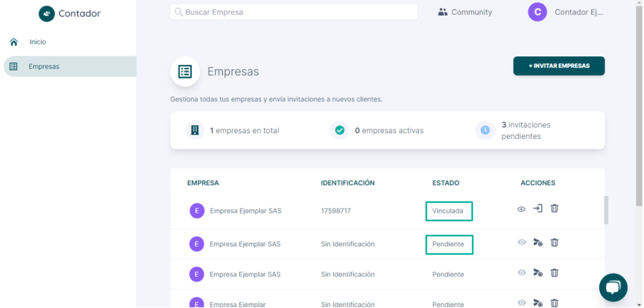Select Empresas in the sidebar
Screen dimensions: 644x308
pos(70,66)
